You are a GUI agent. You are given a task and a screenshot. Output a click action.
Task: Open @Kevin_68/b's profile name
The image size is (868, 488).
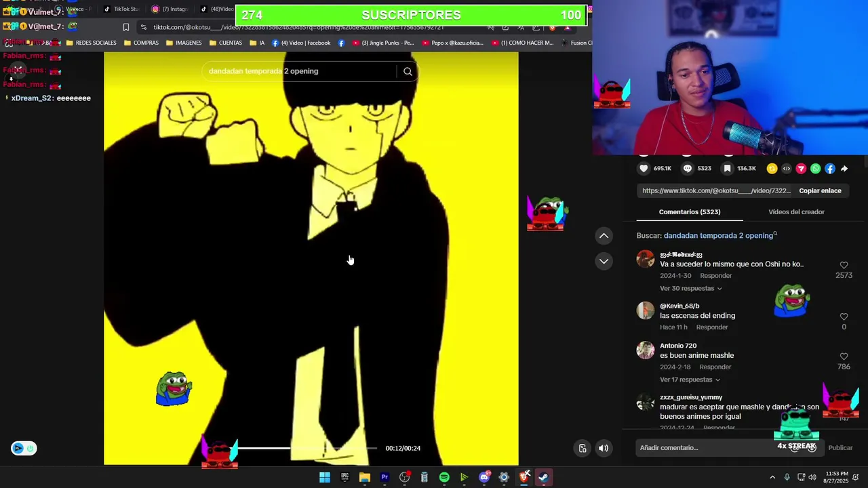pyautogui.click(x=679, y=306)
